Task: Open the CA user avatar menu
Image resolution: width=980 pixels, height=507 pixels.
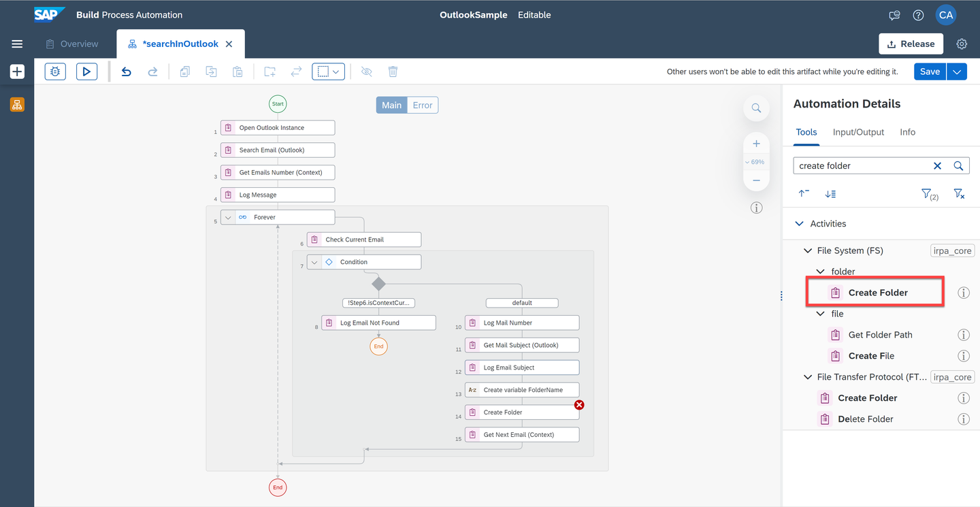Action: coord(946,15)
